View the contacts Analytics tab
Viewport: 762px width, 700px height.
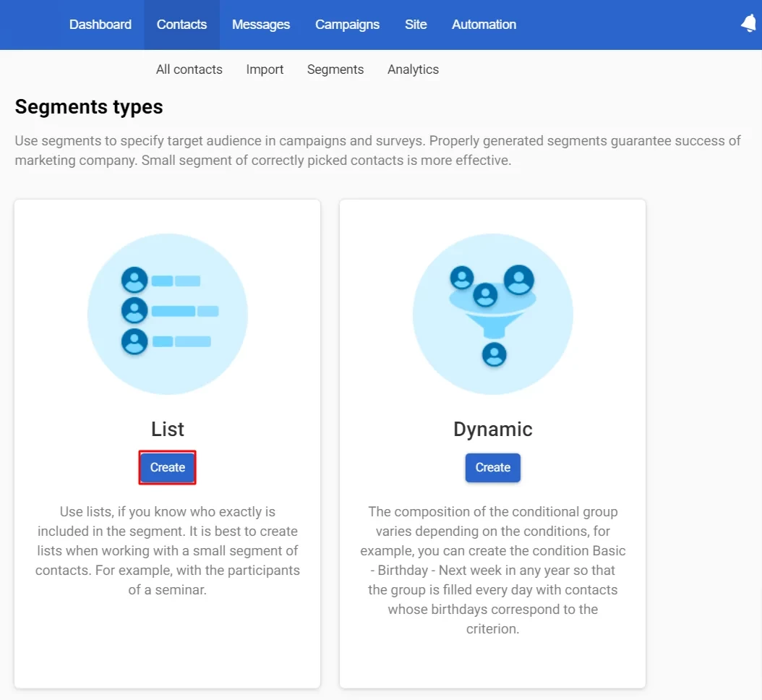413,69
